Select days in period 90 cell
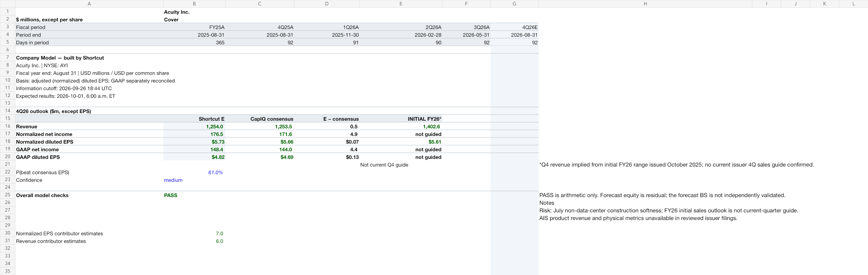 (401, 42)
